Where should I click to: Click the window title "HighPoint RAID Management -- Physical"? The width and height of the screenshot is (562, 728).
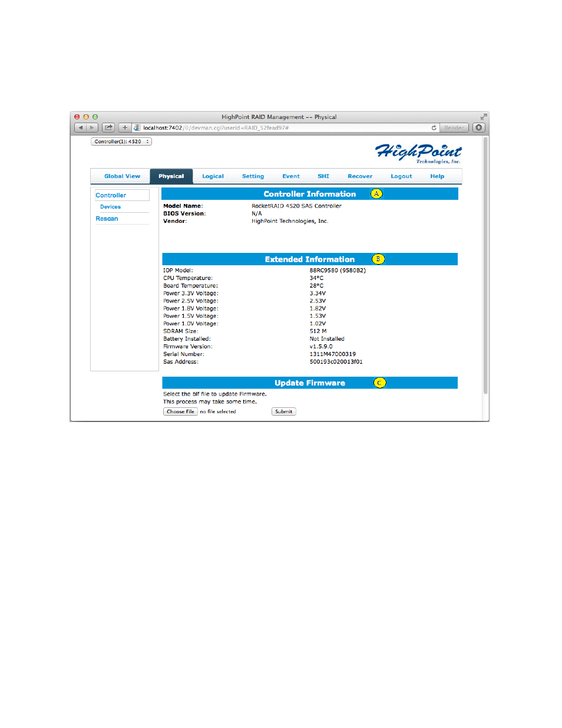pos(279,117)
